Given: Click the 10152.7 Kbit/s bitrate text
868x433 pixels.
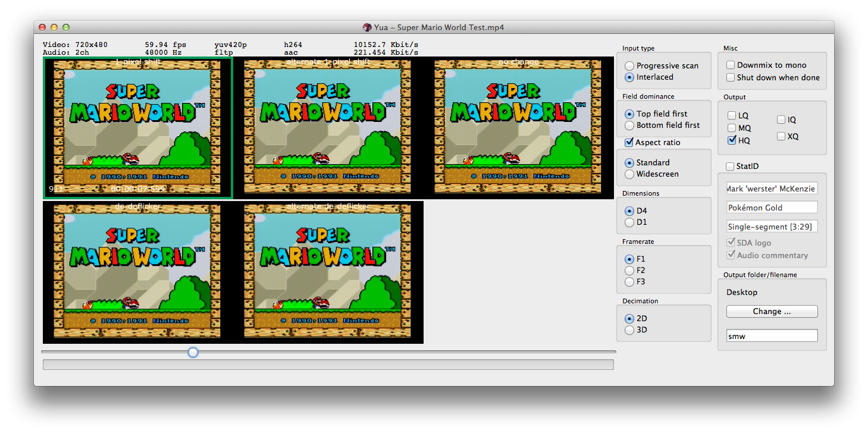Looking at the screenshot, I should (386, 45).
